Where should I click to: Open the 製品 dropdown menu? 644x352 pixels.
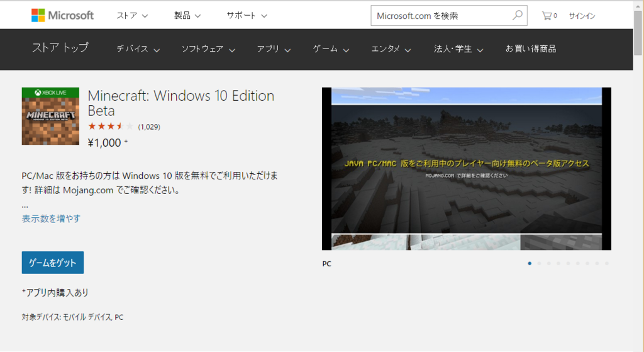[187, 16]
